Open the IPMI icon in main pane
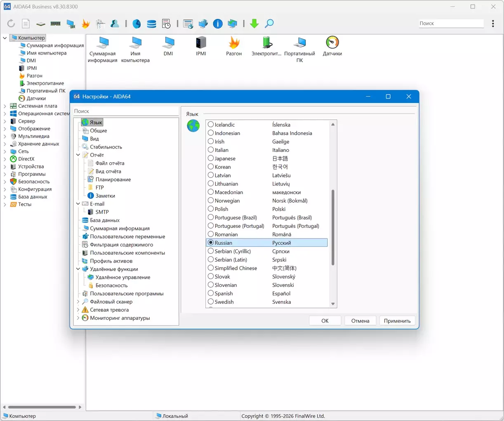The image size is (504, 421). 201,43
